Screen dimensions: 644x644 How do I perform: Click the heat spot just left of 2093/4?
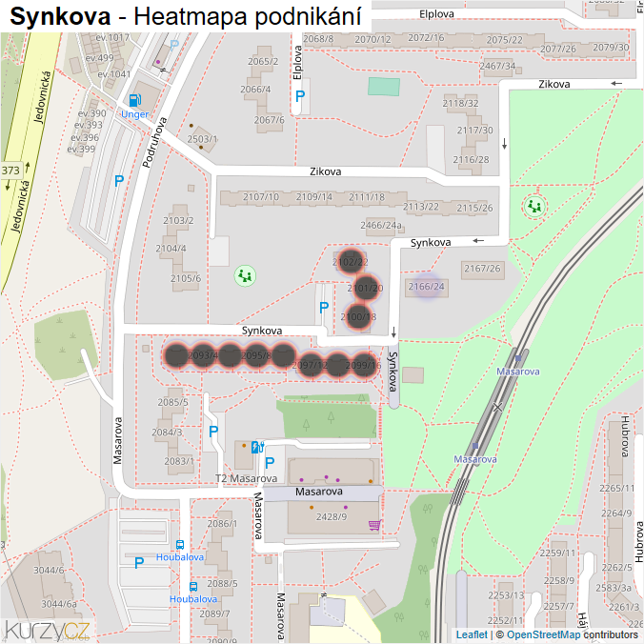click(176, 355)
